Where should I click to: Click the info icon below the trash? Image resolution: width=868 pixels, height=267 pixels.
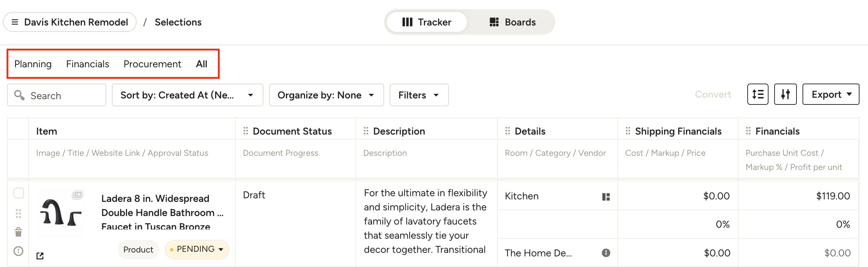pos(18,251)
